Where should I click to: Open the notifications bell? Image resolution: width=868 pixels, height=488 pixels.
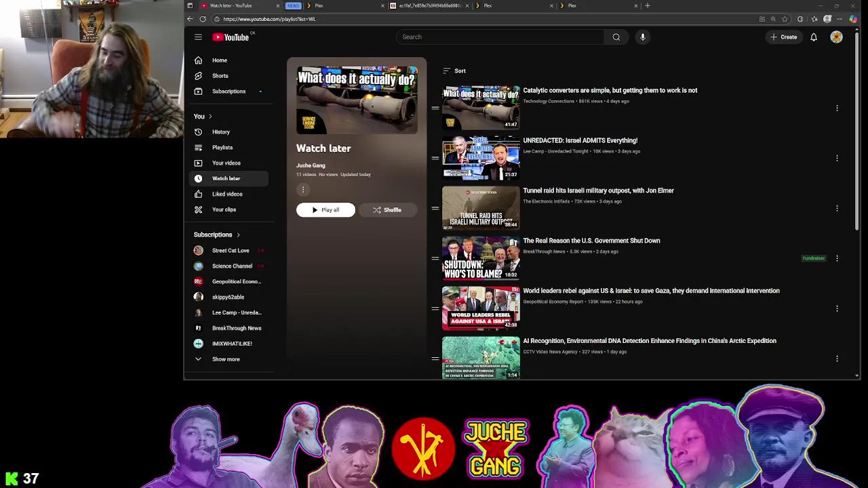[x=814, y=37]
